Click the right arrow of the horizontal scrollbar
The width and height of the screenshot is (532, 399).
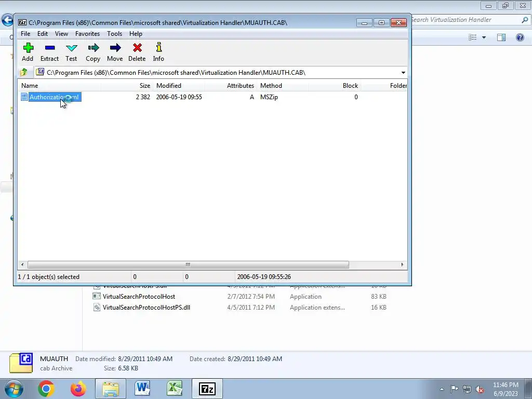click(x=403, y=264)
